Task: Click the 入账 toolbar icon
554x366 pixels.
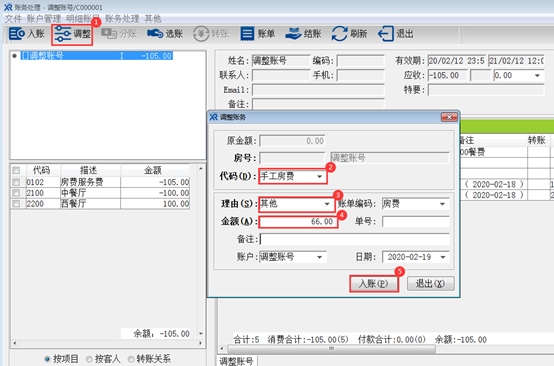Action: click(x=27, y=34)
